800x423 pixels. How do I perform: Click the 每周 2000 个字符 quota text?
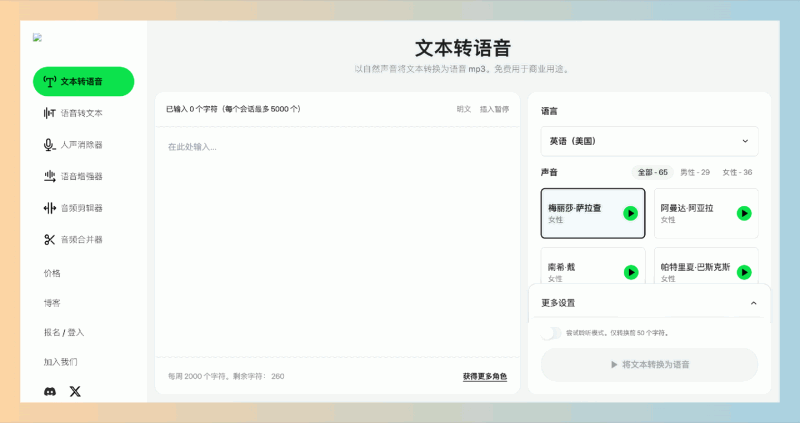(x=226, y=377)
